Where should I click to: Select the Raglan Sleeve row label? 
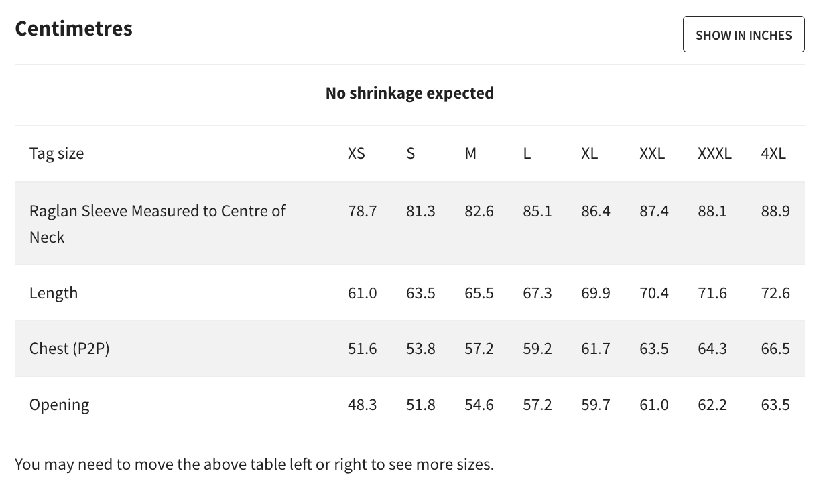157,224
